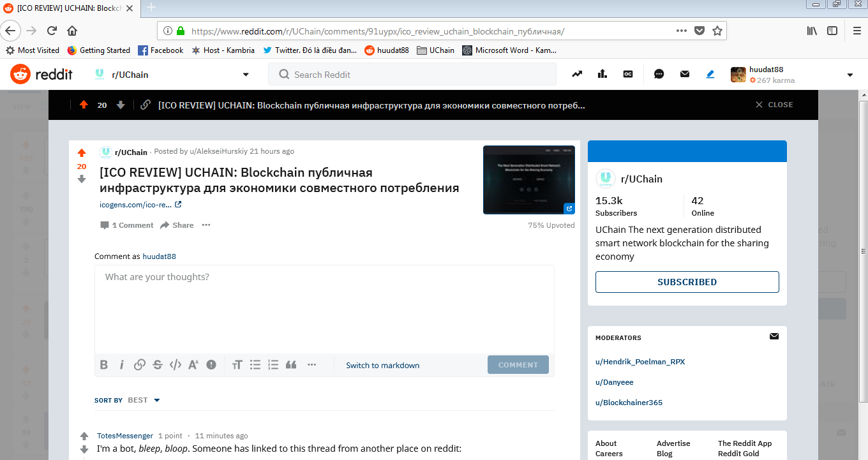Upvote the ICO REVIEW post beside its title
868x460 pixels.
[82, 153]
